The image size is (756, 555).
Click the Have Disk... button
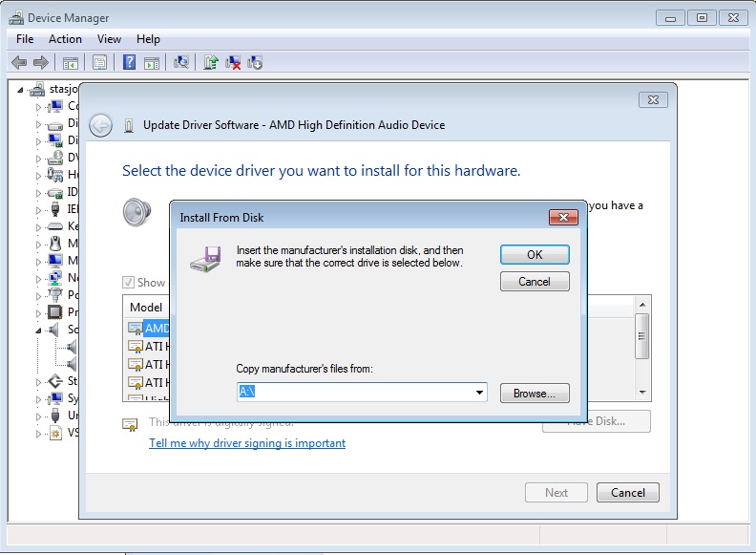coord(597,421)
